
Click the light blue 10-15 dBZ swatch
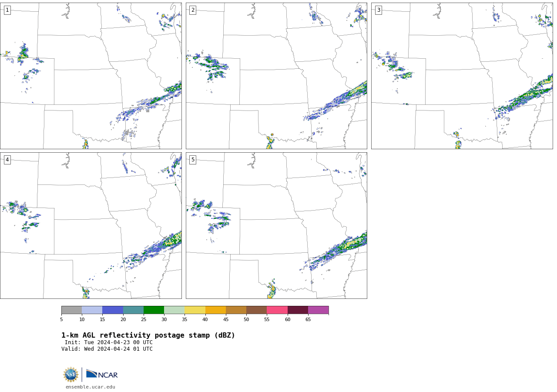[92, 310]
